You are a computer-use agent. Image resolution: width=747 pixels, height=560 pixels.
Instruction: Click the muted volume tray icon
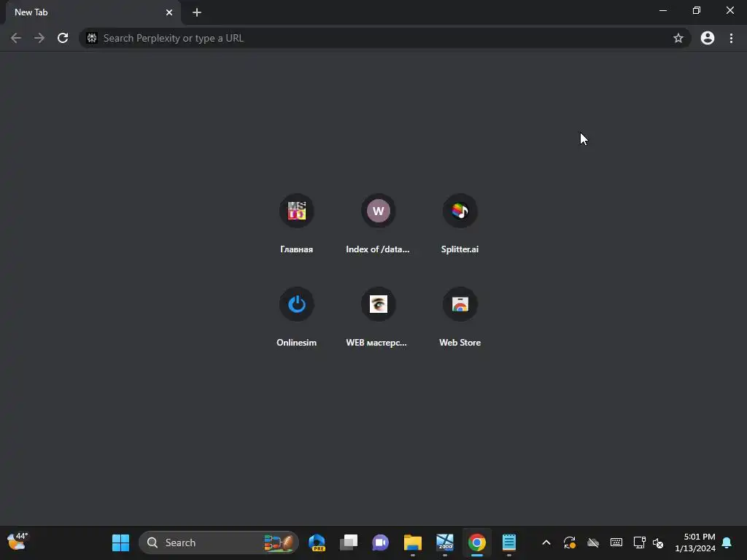pos(658,542)
